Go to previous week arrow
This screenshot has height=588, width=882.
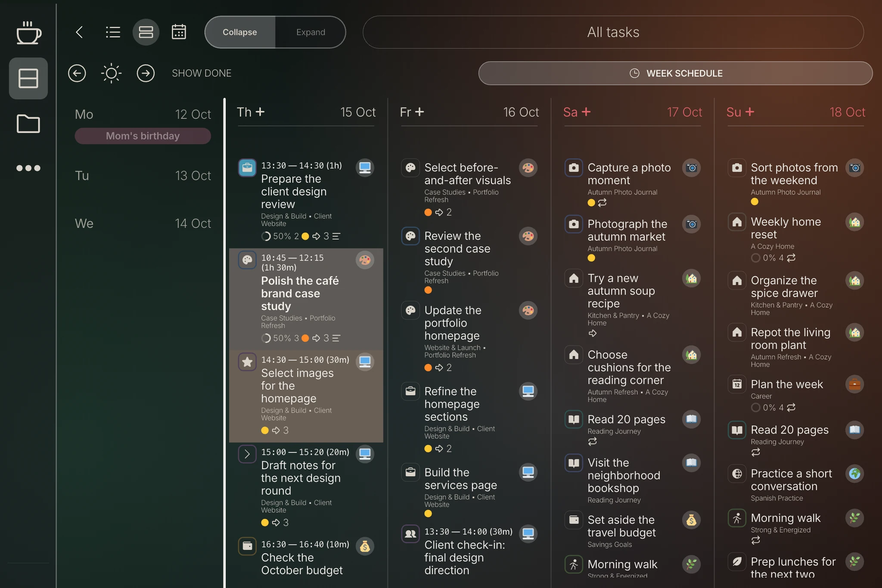(77, 73)
